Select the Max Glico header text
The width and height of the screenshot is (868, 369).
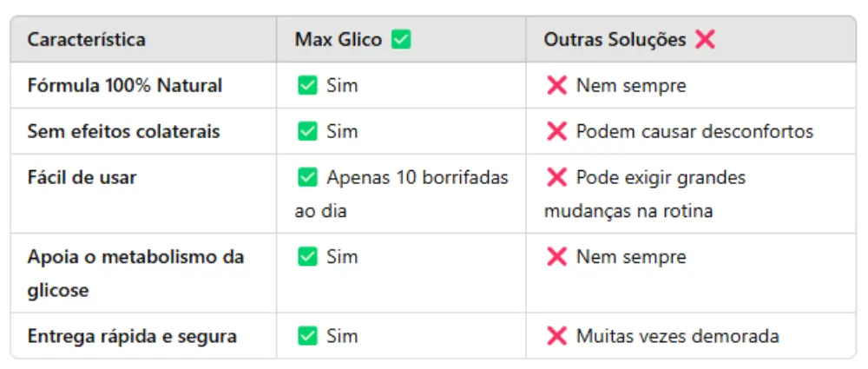click(339, 40)
